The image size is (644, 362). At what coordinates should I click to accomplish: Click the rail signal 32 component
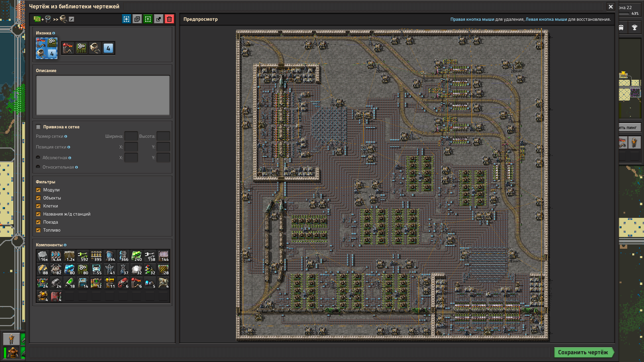pyautogui.click(x=150, y=269)
